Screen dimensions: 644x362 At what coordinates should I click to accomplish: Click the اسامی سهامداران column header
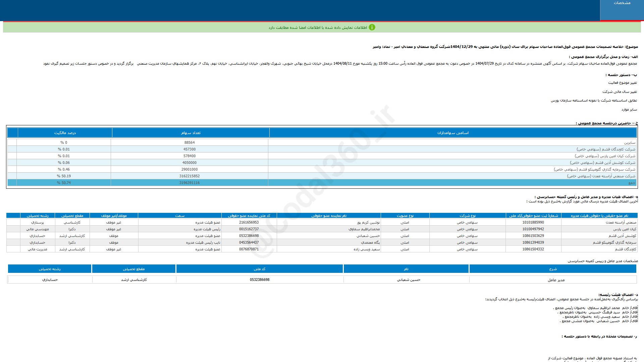(x=453, y=133)
